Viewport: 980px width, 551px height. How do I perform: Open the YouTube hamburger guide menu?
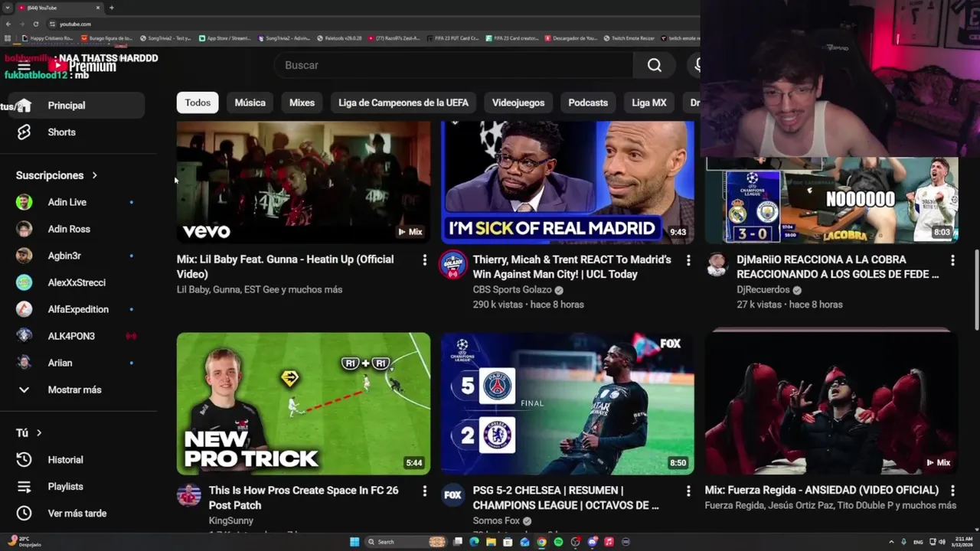coord(24,66)
